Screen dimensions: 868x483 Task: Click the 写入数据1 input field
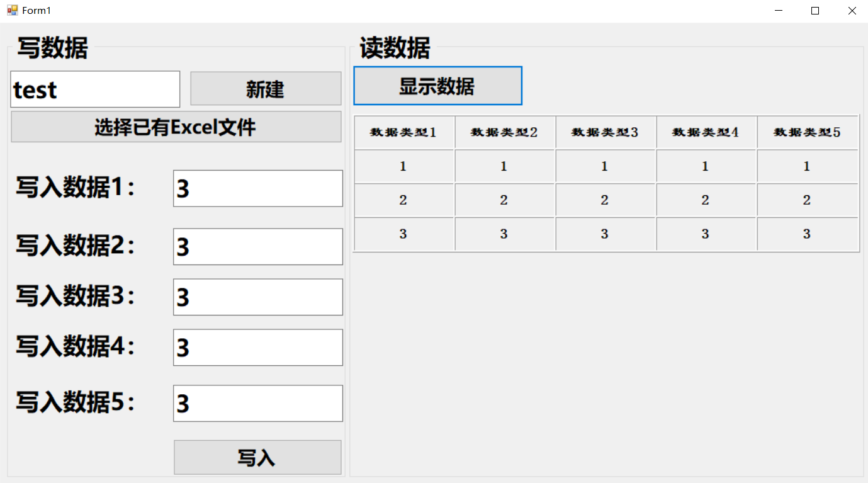(257, 188)
